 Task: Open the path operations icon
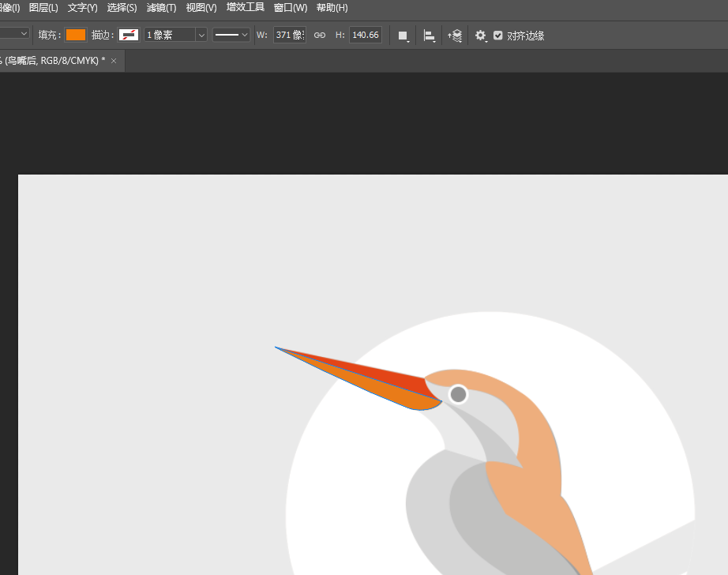403,36
